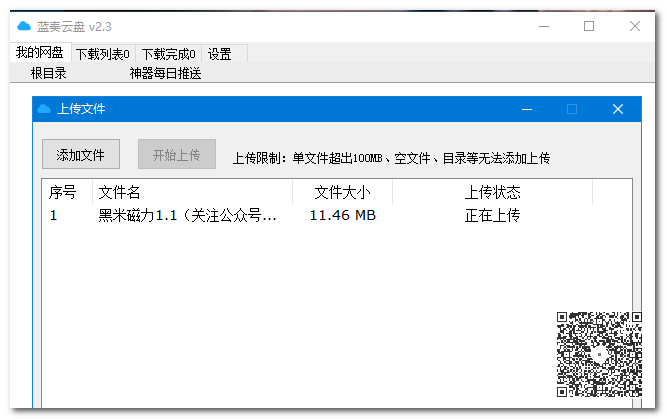Click the 正在上传 status cell
This screenshot has height=419, width=666.
[492, 215]
